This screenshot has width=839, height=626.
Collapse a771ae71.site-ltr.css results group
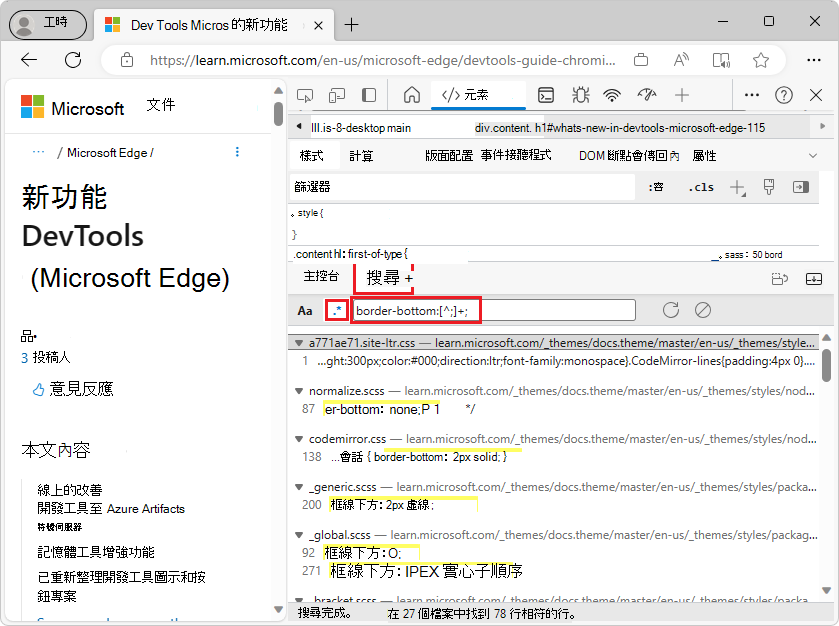tap(298, 343)
